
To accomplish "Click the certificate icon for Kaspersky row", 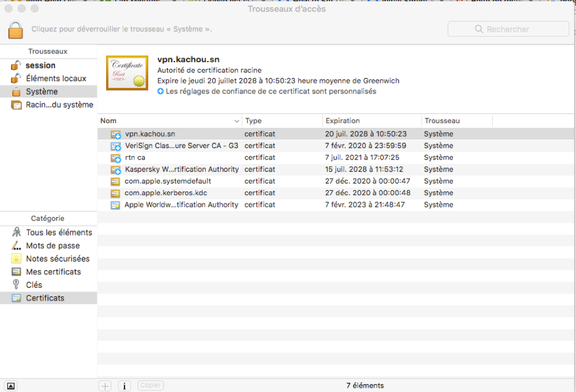I will tap(116, 169).
